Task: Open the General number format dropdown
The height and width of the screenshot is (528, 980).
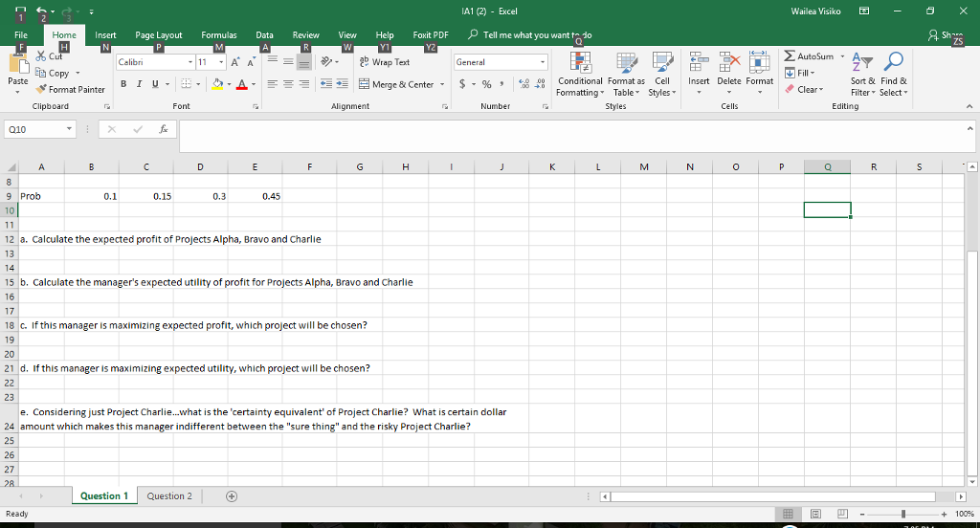Action: click(542, 62)
